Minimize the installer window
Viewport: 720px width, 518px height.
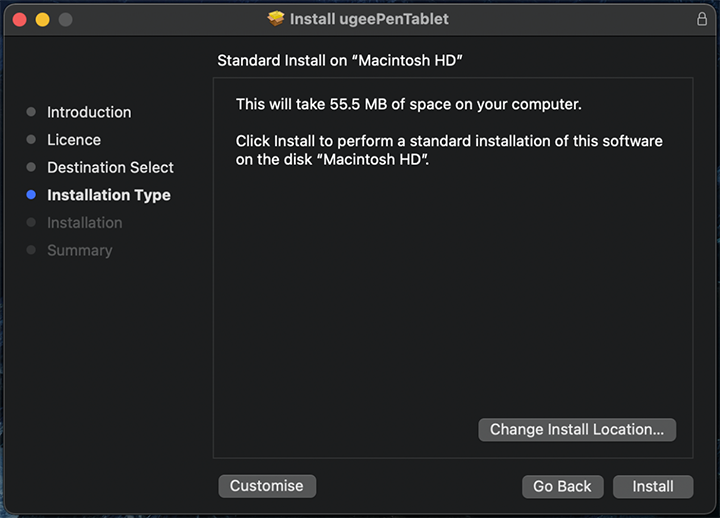(42, 20)
